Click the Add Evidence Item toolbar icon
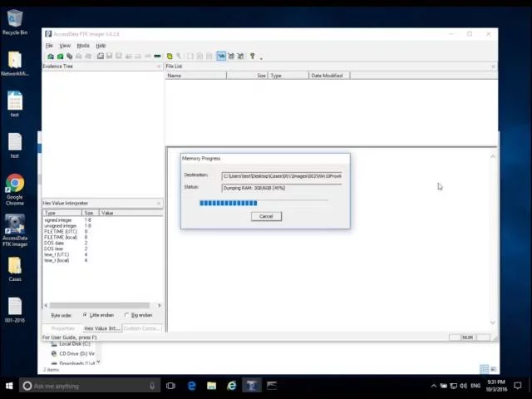This screenshot has height=399, width=532. (51, 57)
